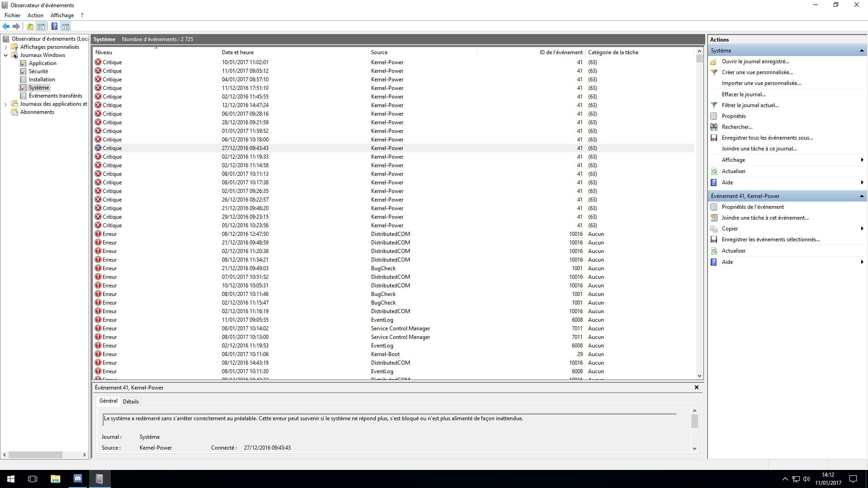Select Service Control Manager error 08/01/2017 10:14:02
The image size is (868, 488).
pyautogui.click(x=393, y=328)
